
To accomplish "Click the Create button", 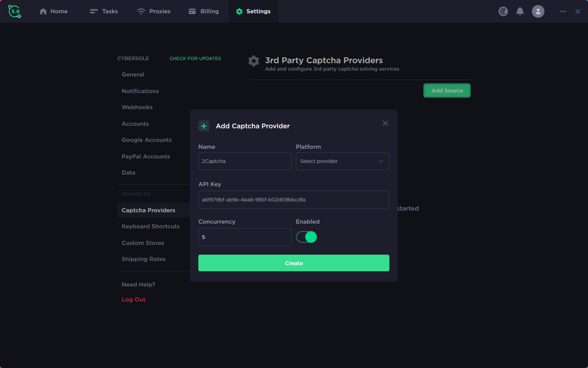I will [294, 263].
